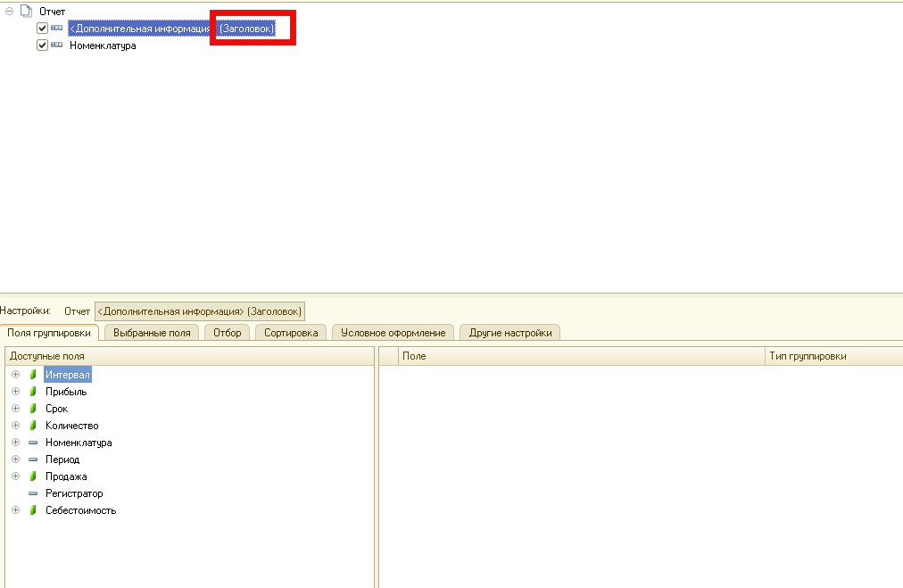Open the Отбор tab
The width and height of the screenshot is (903, 588).
[x=227, y=333]
